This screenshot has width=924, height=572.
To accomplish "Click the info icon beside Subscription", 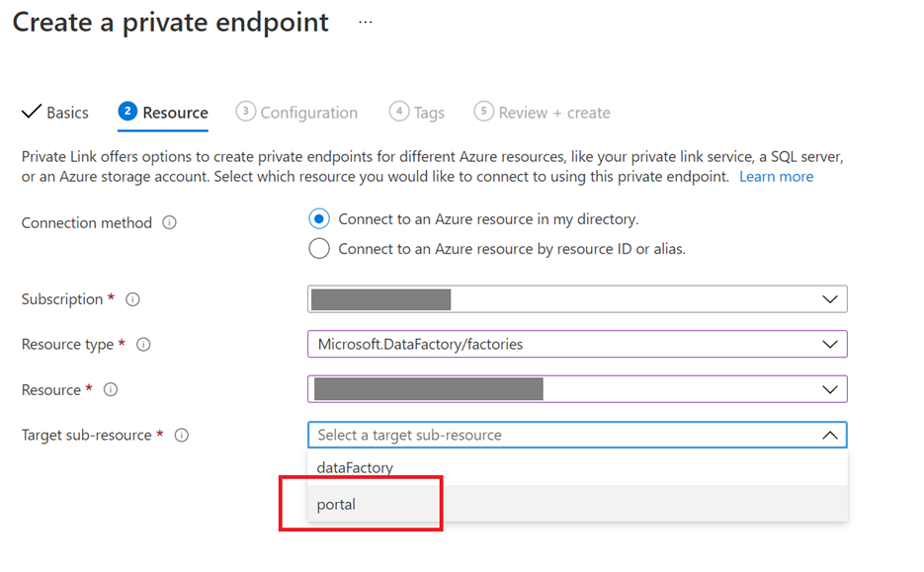I will coord(133,299).
